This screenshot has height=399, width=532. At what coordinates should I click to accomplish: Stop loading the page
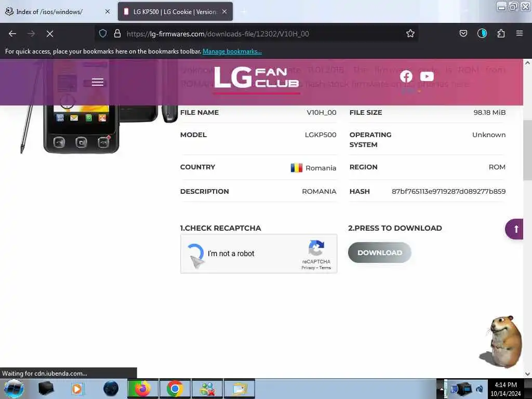[x=50, y=34]
